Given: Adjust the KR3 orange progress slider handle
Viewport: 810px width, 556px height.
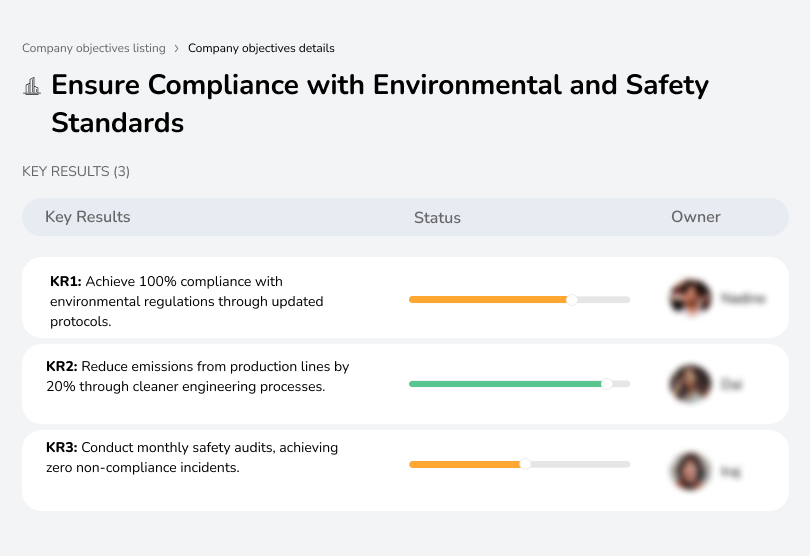Looking at the screenshot, I should [525, 464].
